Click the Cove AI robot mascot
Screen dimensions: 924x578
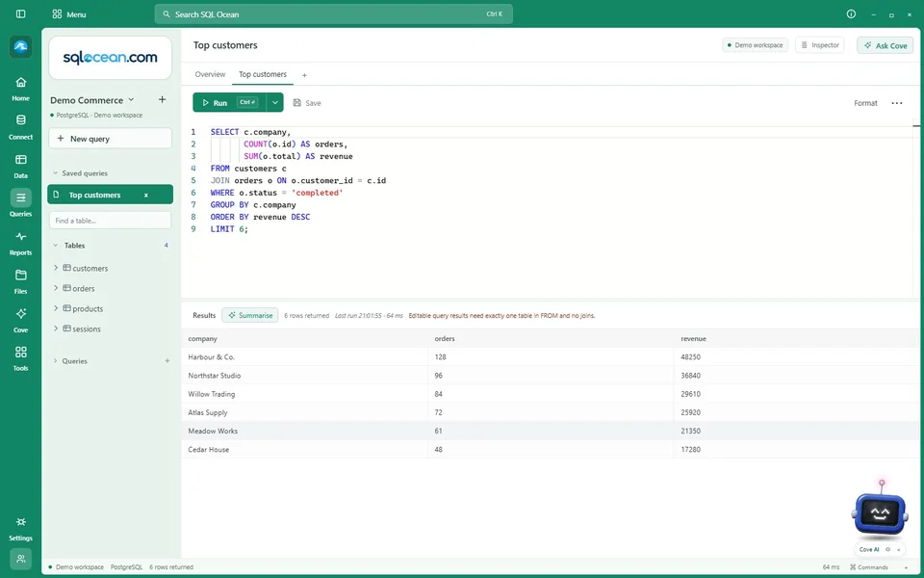(879, 511)
